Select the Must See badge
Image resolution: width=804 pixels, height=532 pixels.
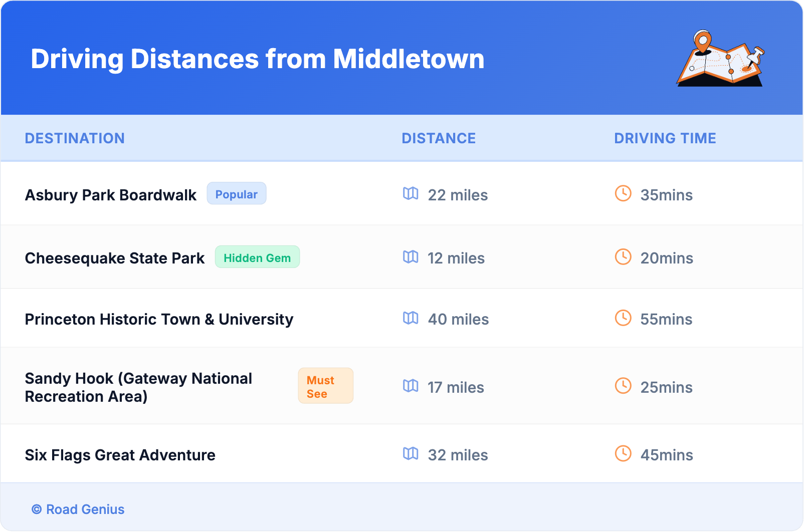pyautogui.click(x=325, y=386)
